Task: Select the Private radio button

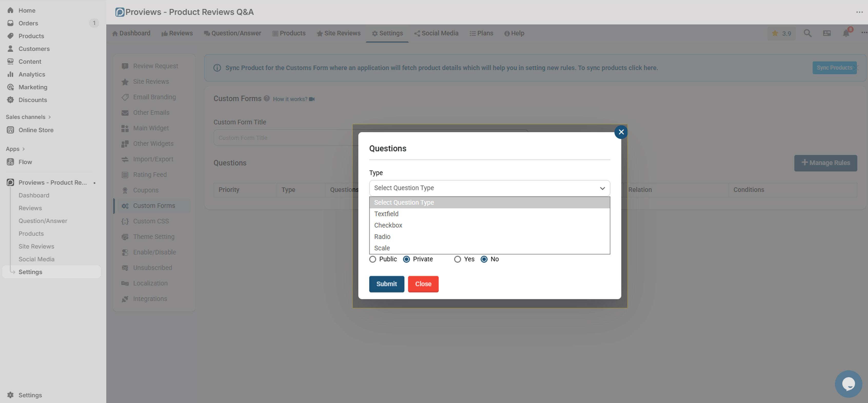Action: [406, 259]
